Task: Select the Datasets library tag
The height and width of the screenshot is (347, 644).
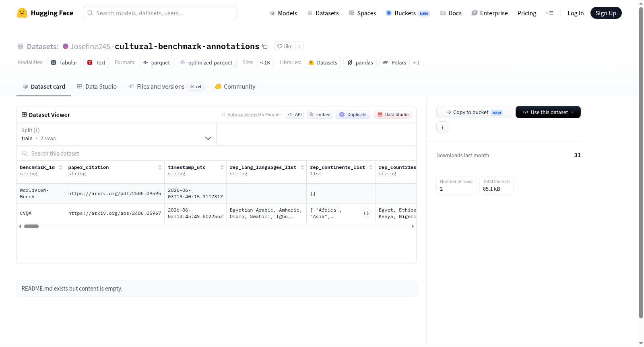Action: point(323,62)
